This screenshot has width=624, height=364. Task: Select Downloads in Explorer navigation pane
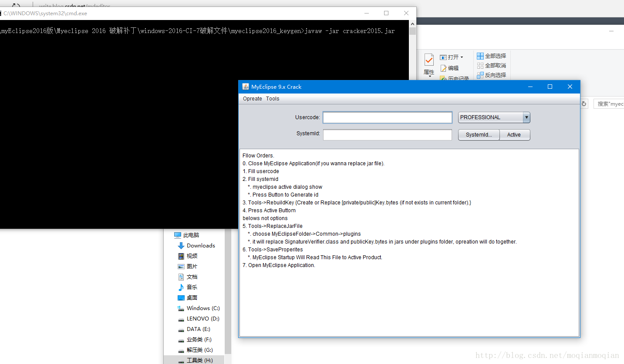201,246
